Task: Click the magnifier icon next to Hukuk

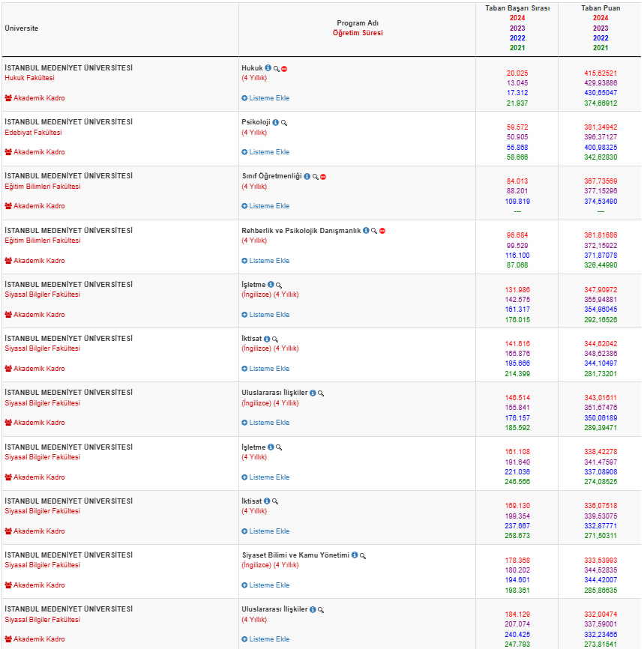Action: pos(277,68)
